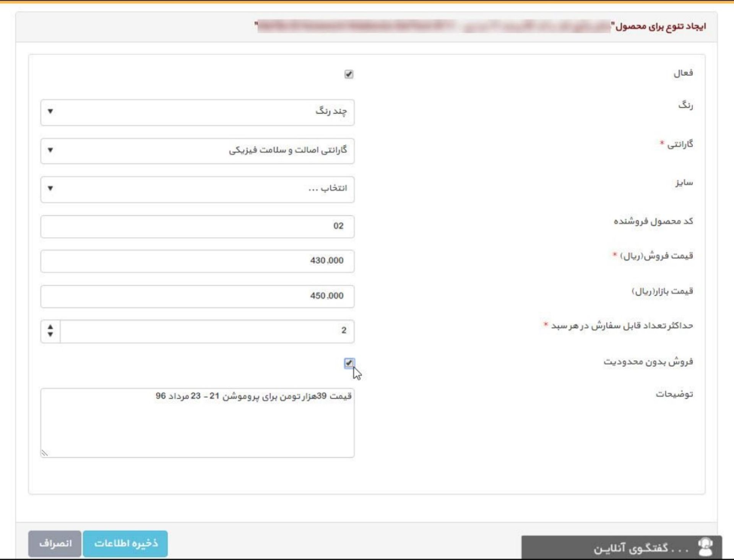Click the online chat support agent icon
Viewport: 734px width, 560px height.
tap(705, 547)
